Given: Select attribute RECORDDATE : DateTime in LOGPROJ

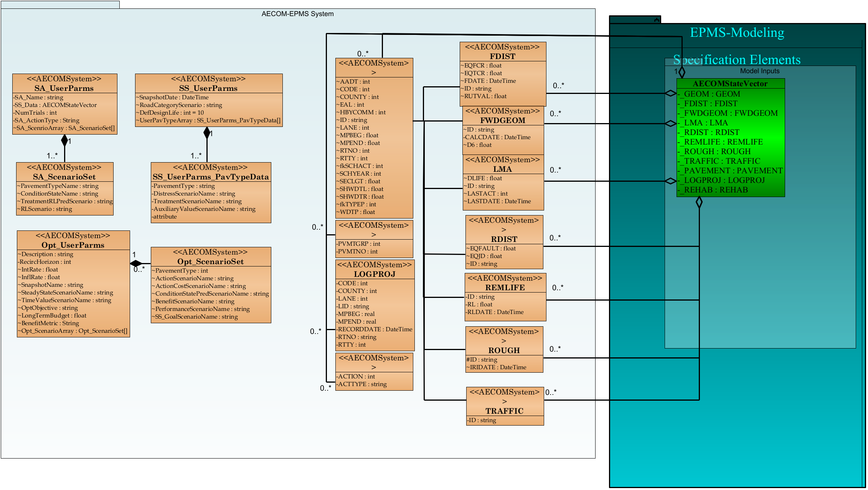Looking at the screenshot, I should pos(375,329).
